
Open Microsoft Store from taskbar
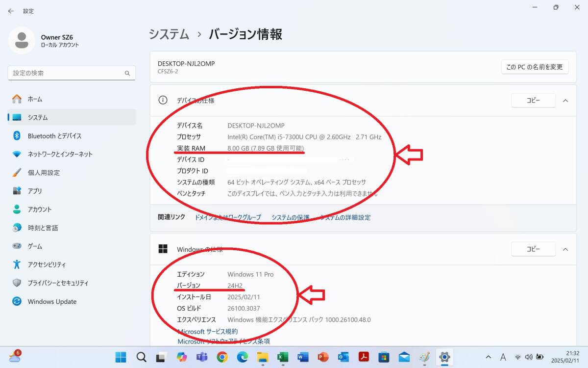384,357
